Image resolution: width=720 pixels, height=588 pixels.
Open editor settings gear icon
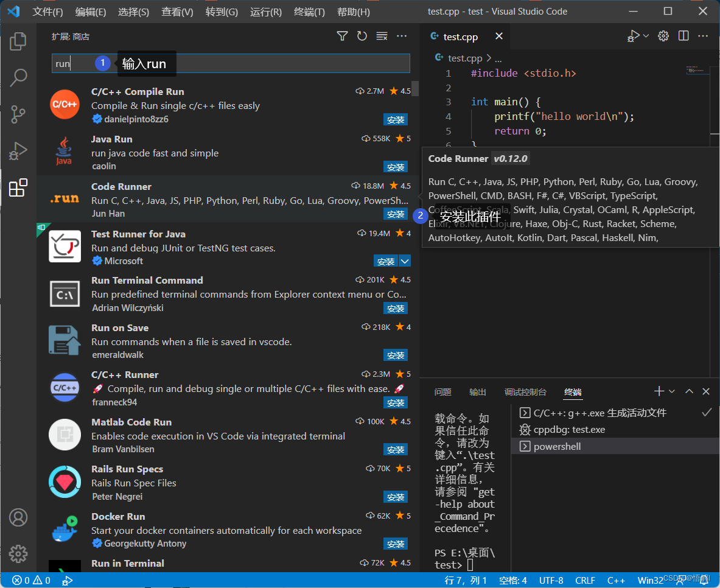point(663,36)
